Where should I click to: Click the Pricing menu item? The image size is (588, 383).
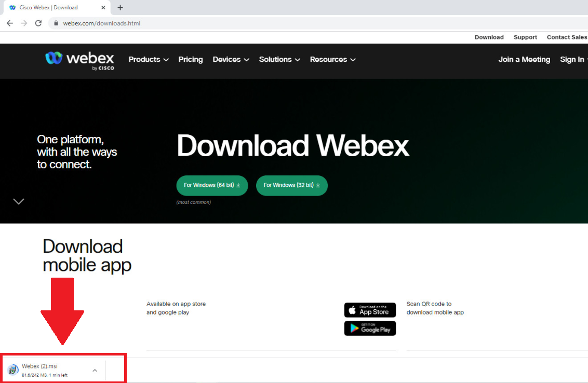[x=190, y=59]
